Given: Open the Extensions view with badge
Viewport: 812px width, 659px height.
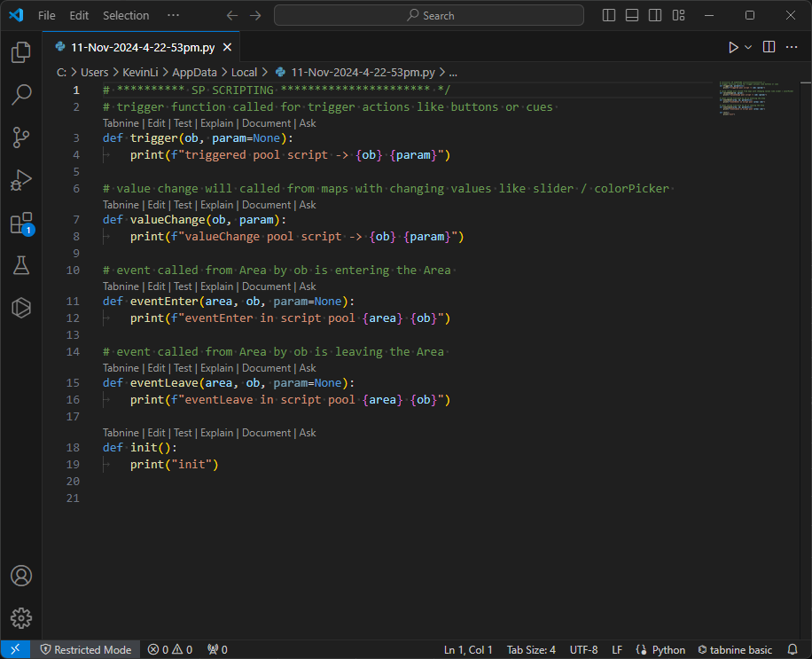Looking at the screenshot, I should pyautogui.click(x=21, y=223).
